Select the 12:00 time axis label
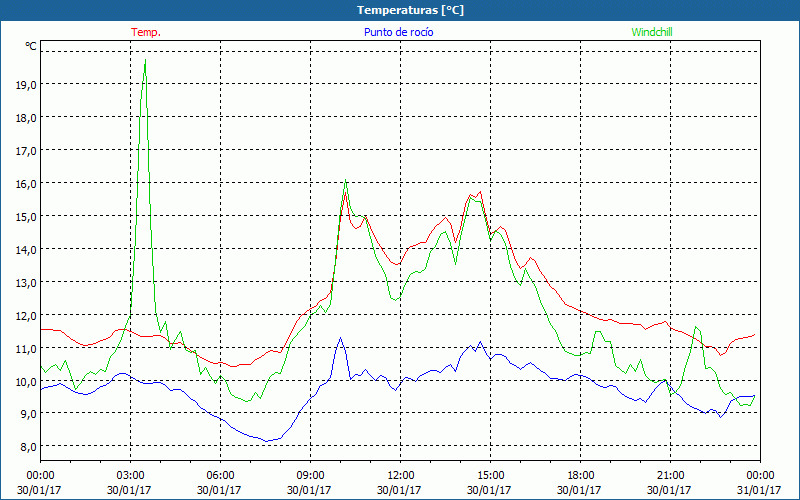 (400, 475)
